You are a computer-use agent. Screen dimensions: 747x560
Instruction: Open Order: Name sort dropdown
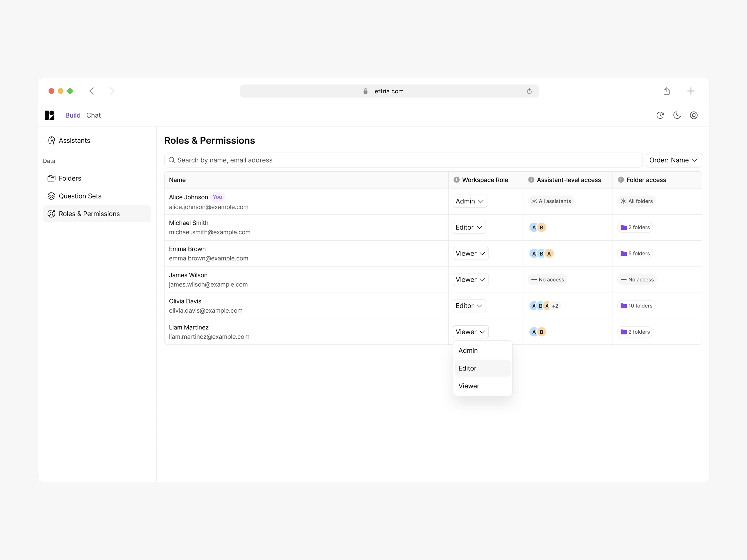[673, 160]
